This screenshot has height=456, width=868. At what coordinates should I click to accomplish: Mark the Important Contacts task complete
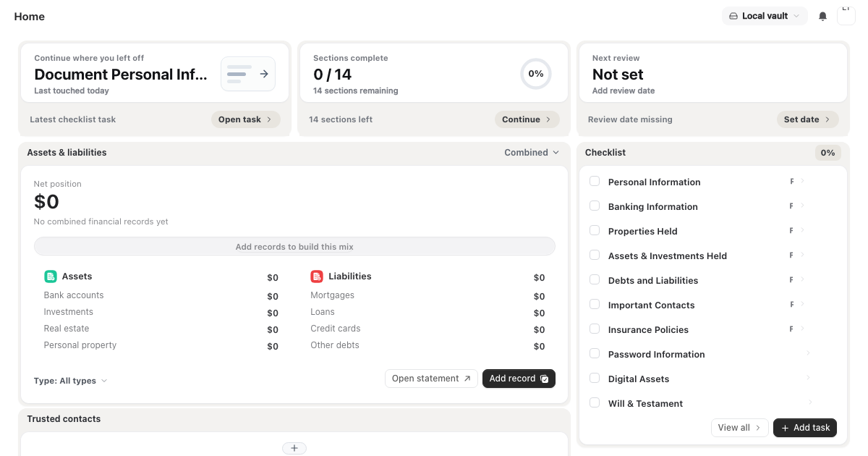pos(595,305)
